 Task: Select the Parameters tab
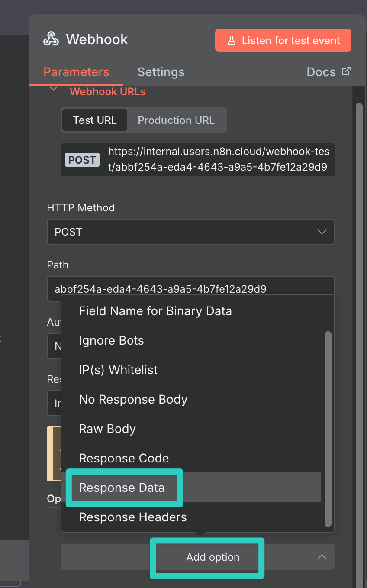tap(76, 72)
